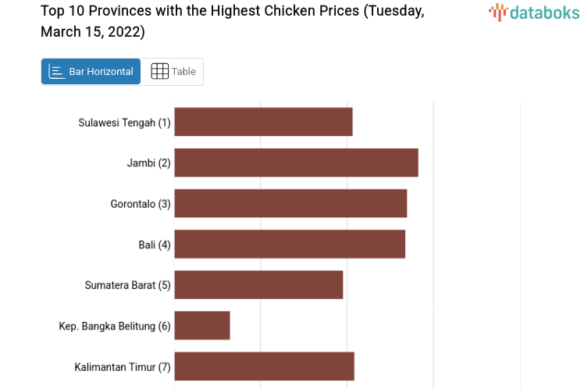The height and width of the screenshot is (389, 588).
Task: Click the table grid icon
Action: click(x=159, y=71)
